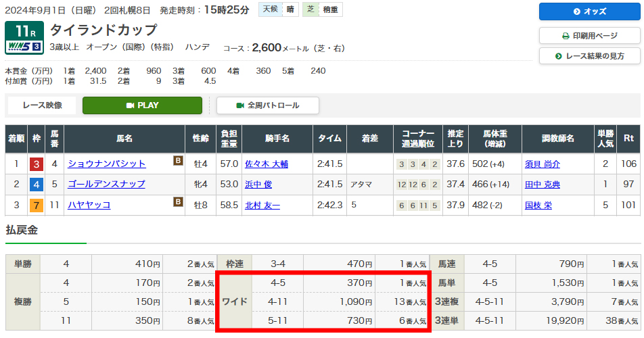
Task: Open trainer 国枝 栄 profile
Action: click(538, 205)
